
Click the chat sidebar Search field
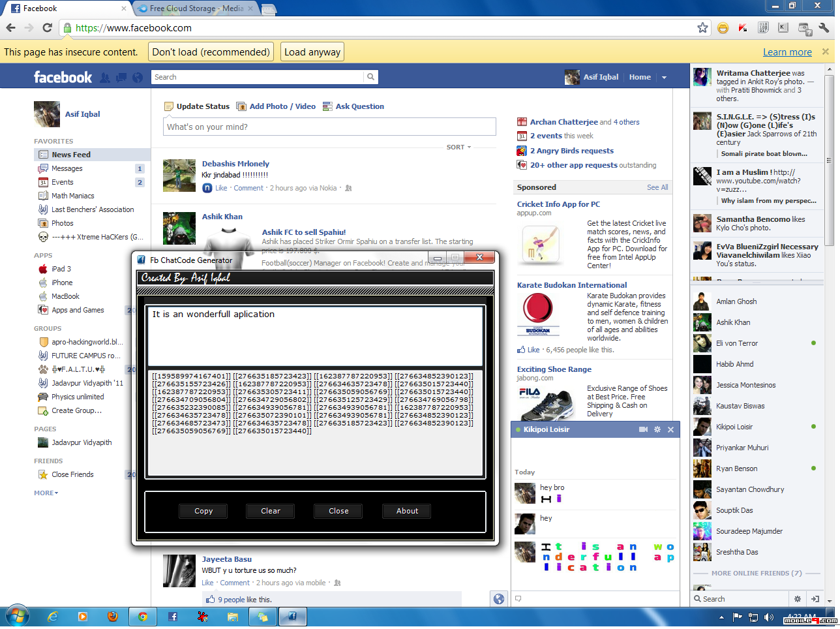(x=740, y=599)
